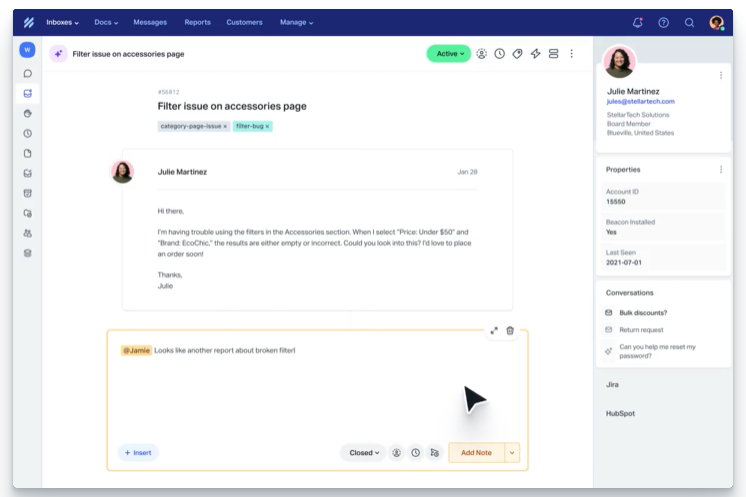Click the snooze clock icon in the header
Viewport: 746px width, 497px height.
click(500, 54)
